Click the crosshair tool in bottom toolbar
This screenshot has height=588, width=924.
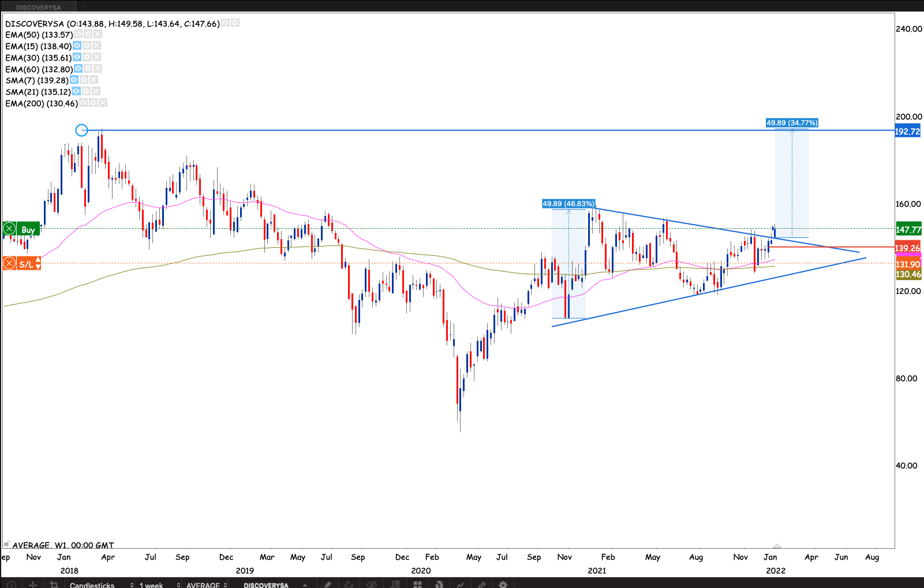coord(33,585)
